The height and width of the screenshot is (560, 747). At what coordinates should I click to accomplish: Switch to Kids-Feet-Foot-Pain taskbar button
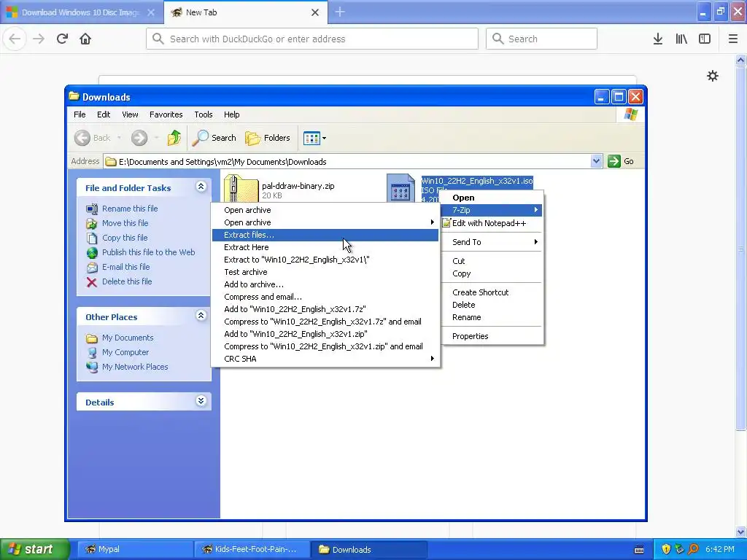click(x=252, y=549)
